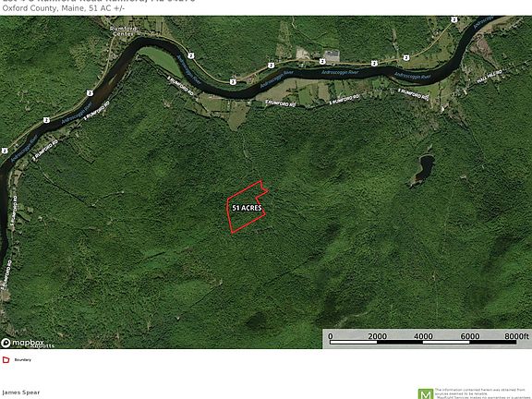This screenshot has height=399, width=532.
Task: Click the MapRight disclaimer text at bottom right
Action: click(482, 393)
